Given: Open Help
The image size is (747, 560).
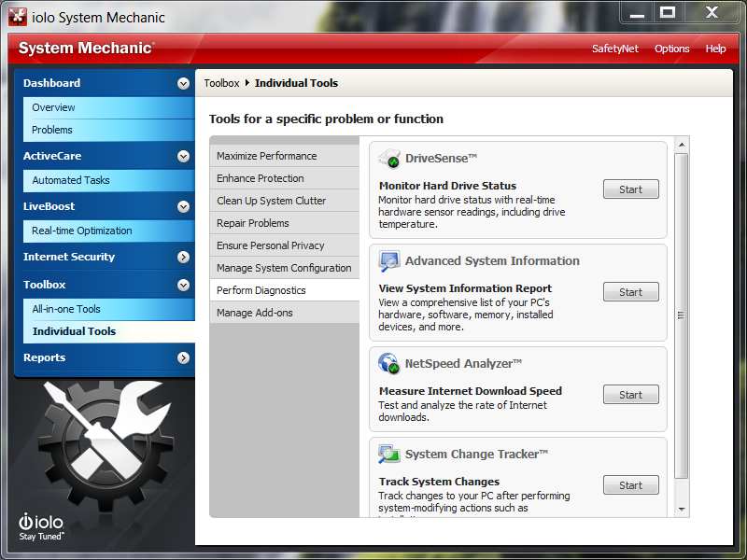Looking at the screenshot, I should point(715,49).
